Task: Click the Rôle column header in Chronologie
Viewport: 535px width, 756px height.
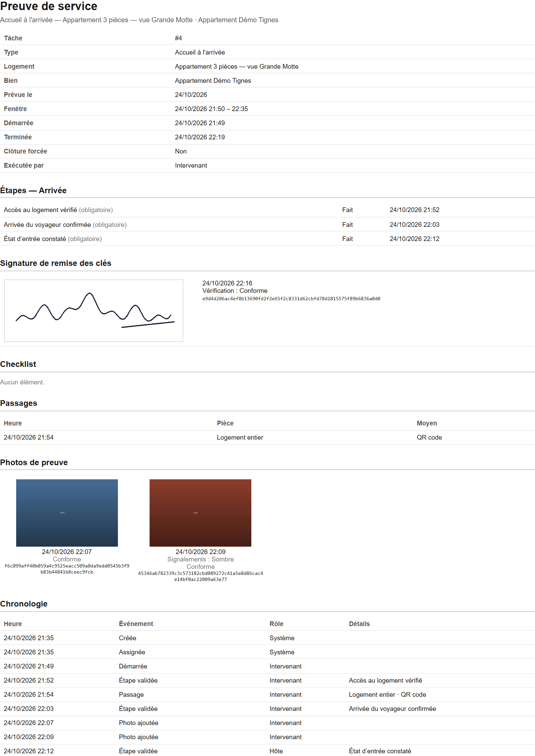Action: (276, 624)
